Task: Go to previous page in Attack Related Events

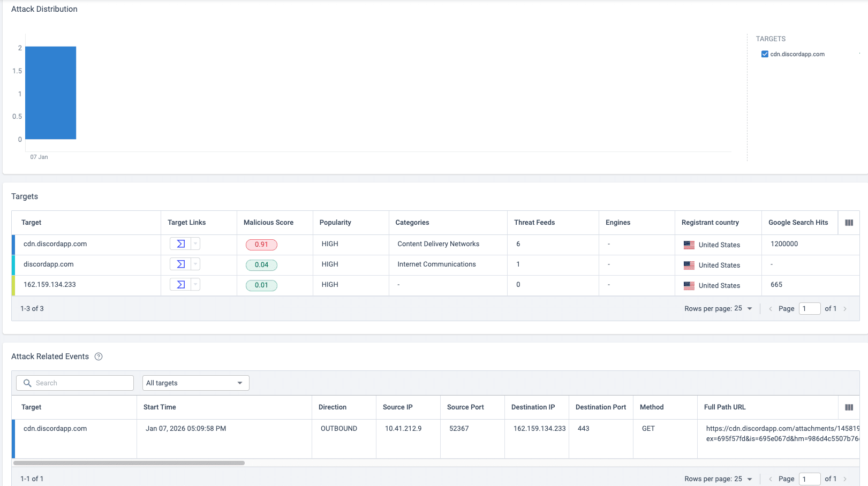Action: click(771, 479)
